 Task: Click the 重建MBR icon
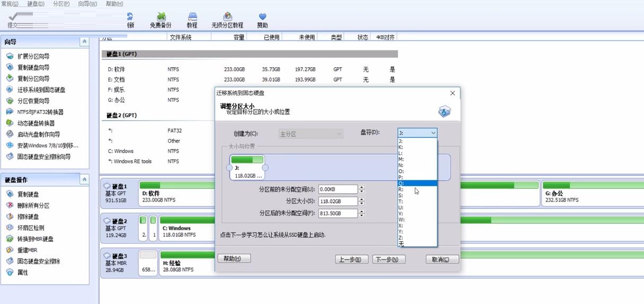(10, 250)
